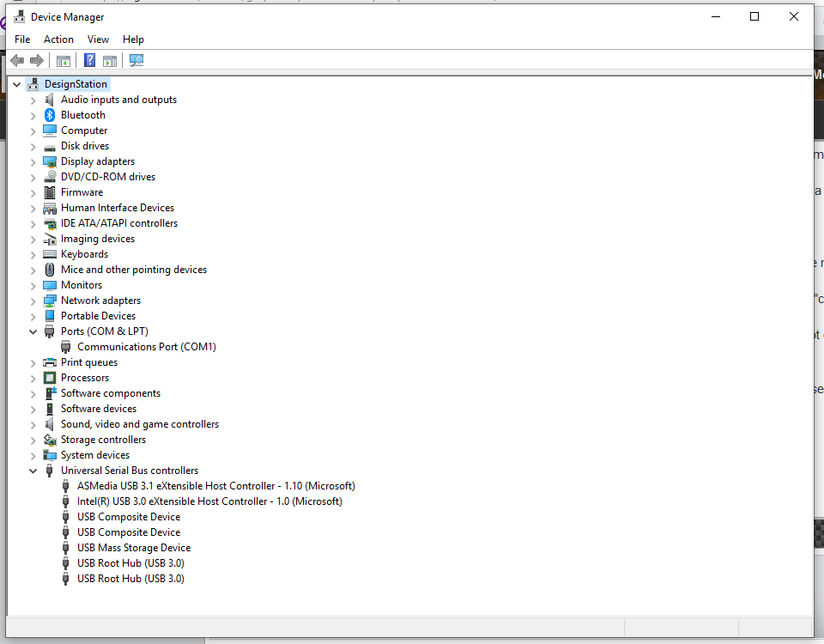This screenshot has height=644, width=824.
Task: Click the Portable Devices icon
Action: click(x=50, y=316)
